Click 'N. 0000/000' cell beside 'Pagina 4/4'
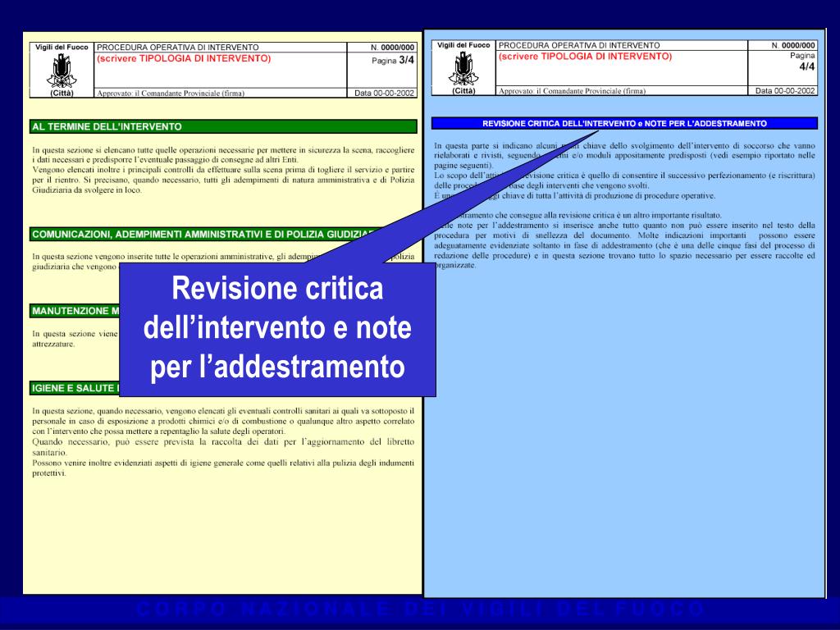This screenshot has width=840, height=630. 793,45
